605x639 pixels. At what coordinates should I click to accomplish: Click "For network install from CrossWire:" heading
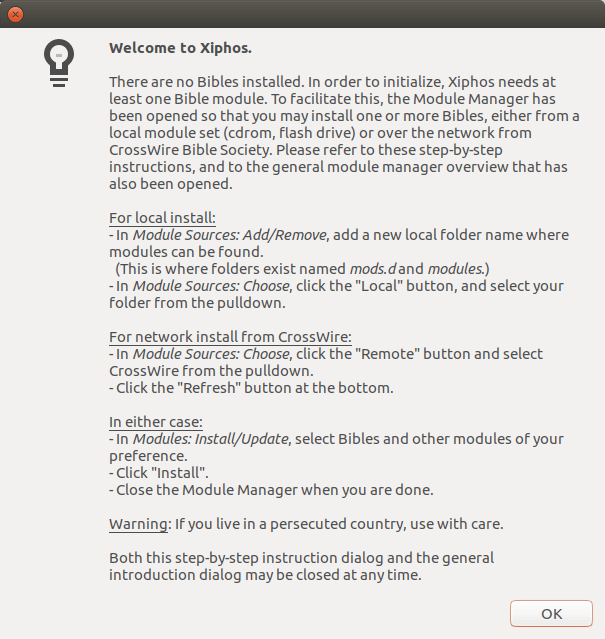pyautogui.click(x=230, y=337)
